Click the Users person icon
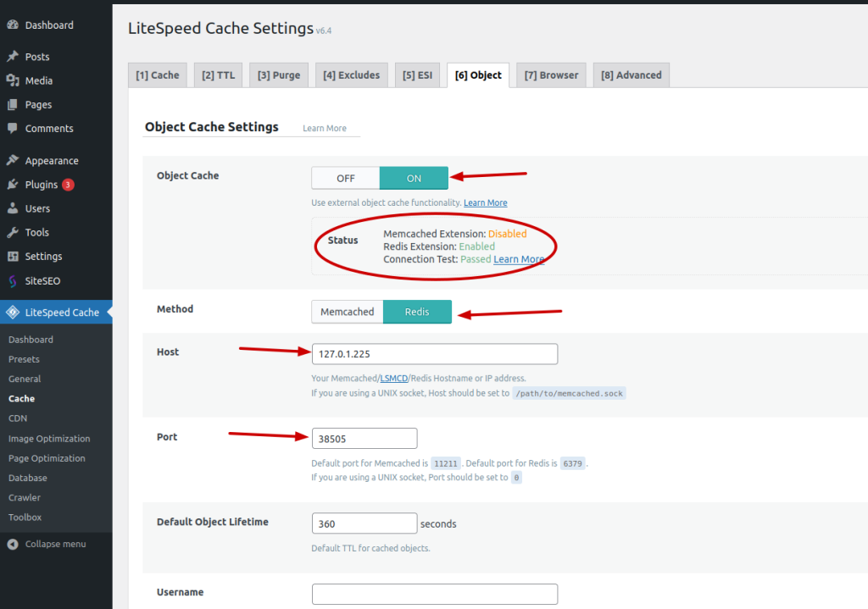Screen dimensions: 868x609 [13, 208]
